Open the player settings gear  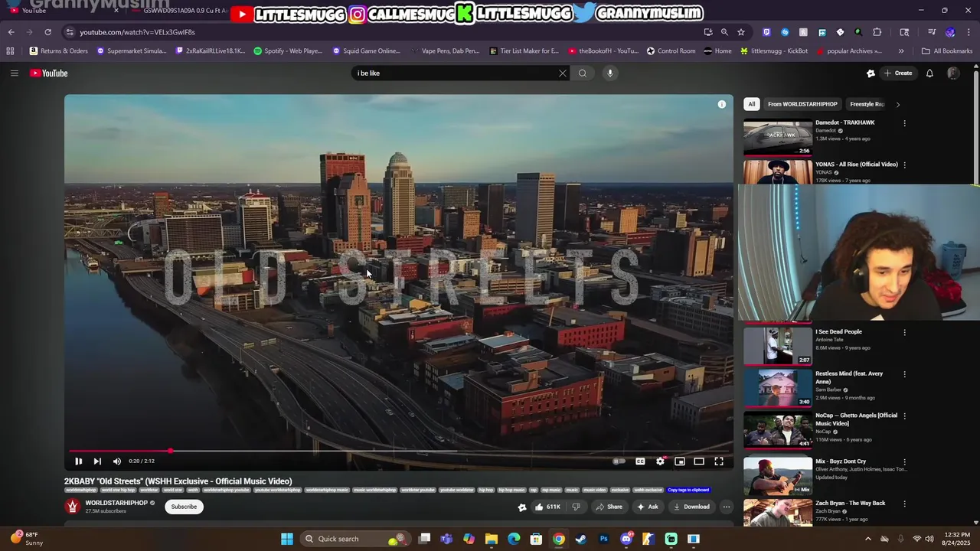(x=660, y=461)
